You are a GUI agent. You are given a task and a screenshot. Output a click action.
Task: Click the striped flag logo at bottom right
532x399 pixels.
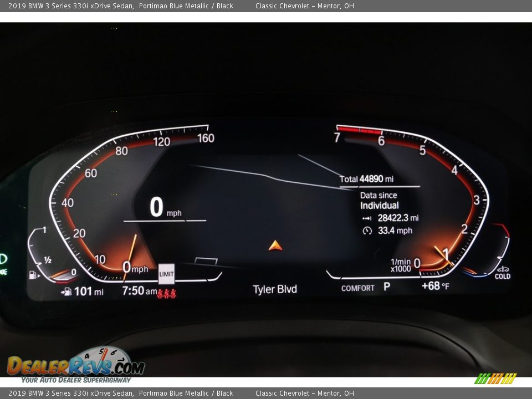click(x=495, y=378)
